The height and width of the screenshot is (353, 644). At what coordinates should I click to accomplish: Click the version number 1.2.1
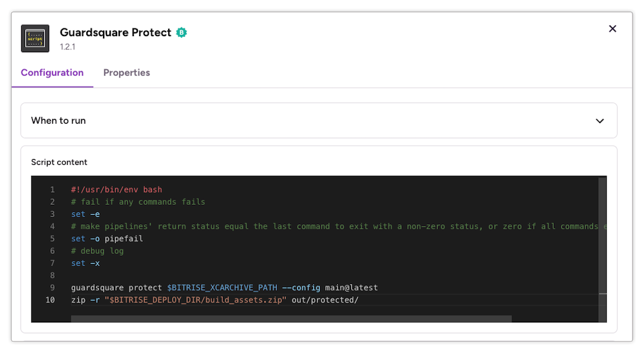pos(68,47)
